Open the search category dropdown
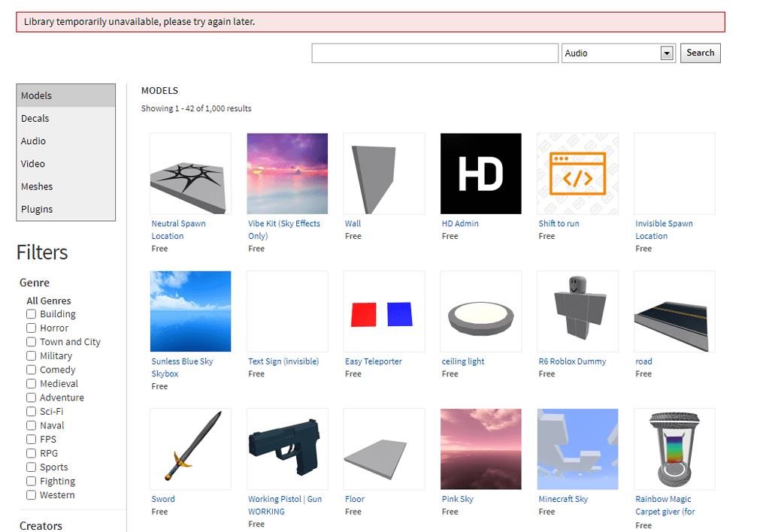The image size is (778, 532). 666,53
